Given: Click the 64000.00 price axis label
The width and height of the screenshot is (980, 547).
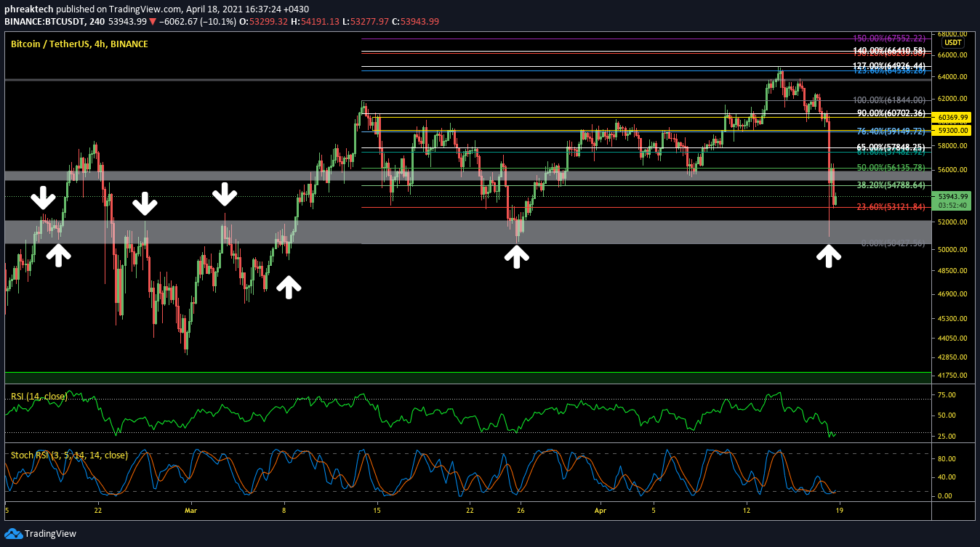Looking at the screenshot, I should click(x=952, y=77).
